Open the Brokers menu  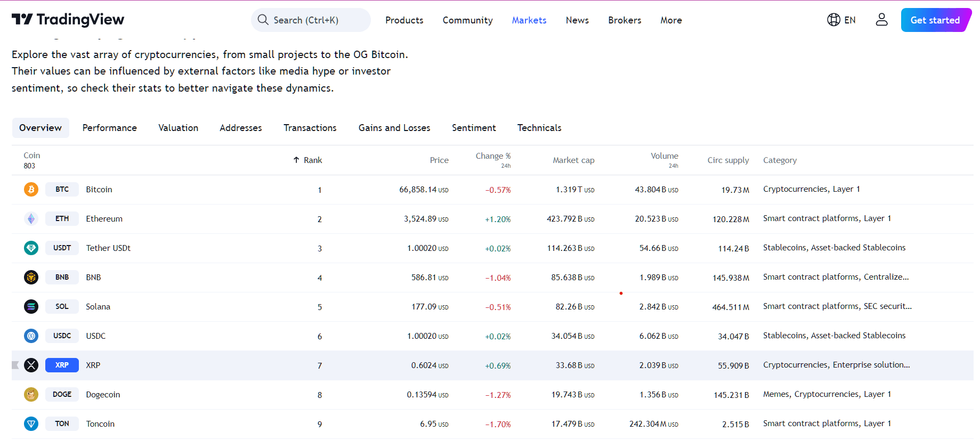pos(625,20)
